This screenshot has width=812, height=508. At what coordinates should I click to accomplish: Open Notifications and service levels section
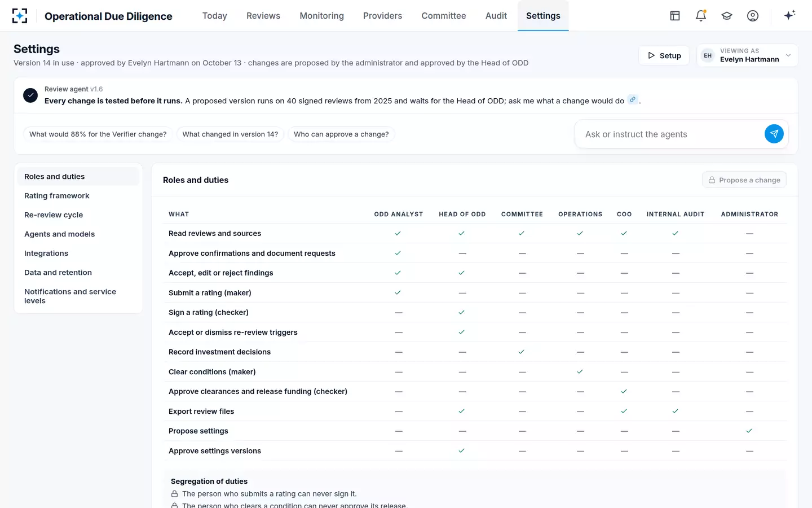pos(78,296)
